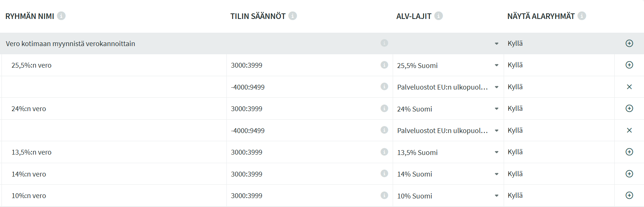Click info icon in 10%:n vero rule row
Screen dimensions: 644x207
click(384, 195)
